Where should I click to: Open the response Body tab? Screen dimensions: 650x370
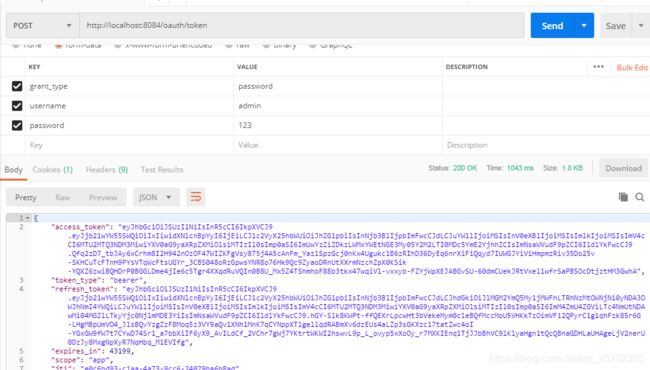point(13,169)
